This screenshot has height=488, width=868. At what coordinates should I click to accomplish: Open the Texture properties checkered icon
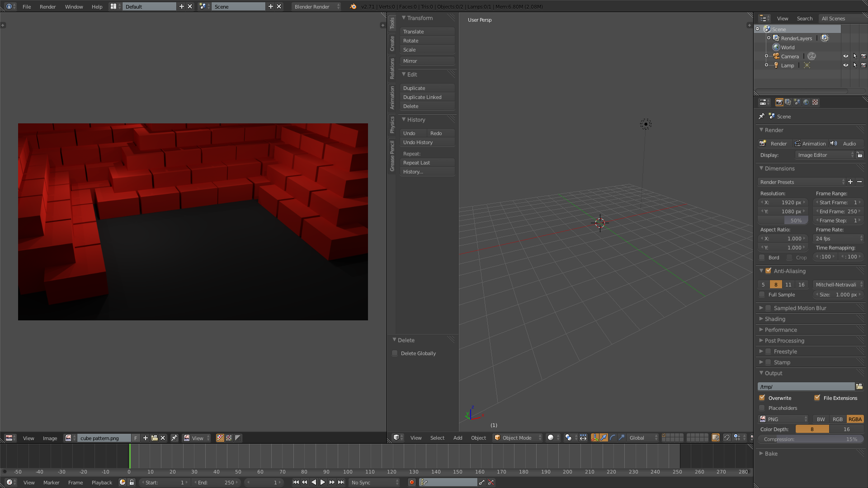(815, 102)
